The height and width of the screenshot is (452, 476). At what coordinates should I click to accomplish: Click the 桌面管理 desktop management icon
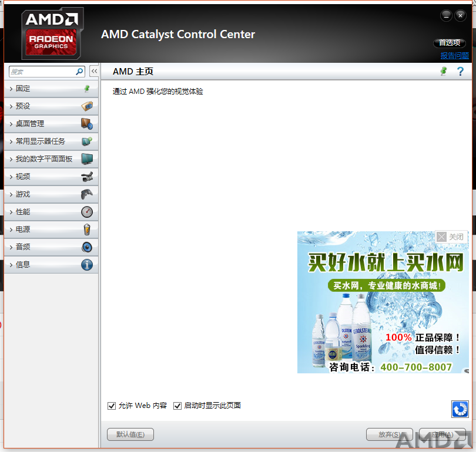[87, 124]
